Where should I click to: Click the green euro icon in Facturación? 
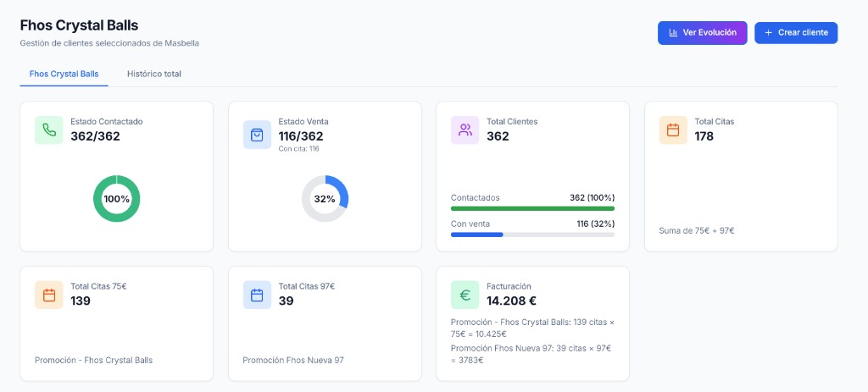(x=465, y=295)
